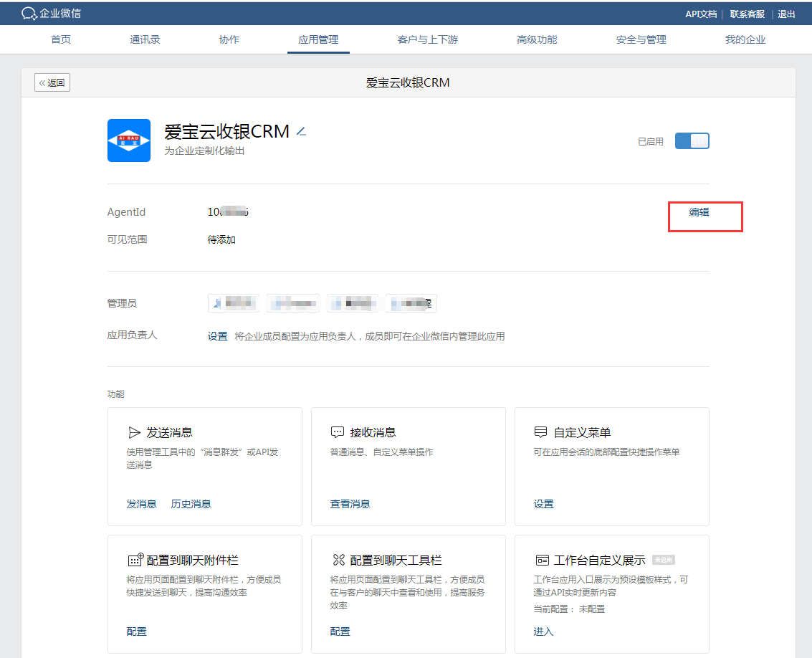Select the 应用管理 tab
Screen dimensions: 812x658
point(318,39)
